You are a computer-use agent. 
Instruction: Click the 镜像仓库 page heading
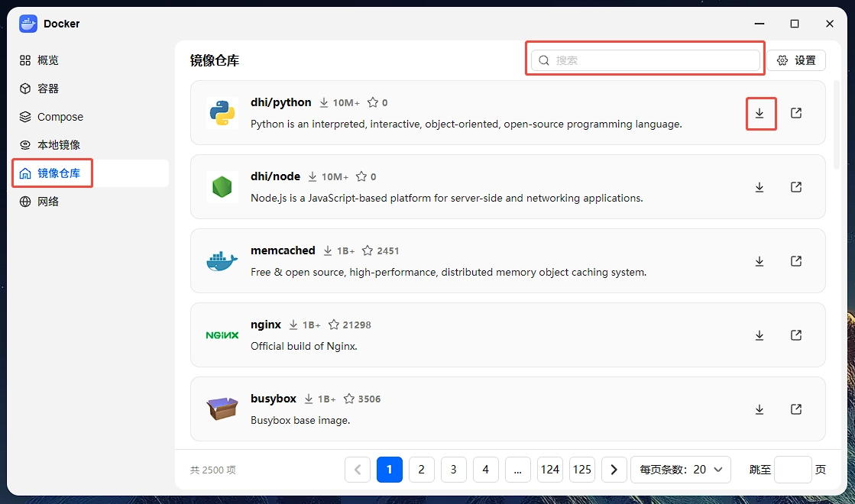pos(215,60)
